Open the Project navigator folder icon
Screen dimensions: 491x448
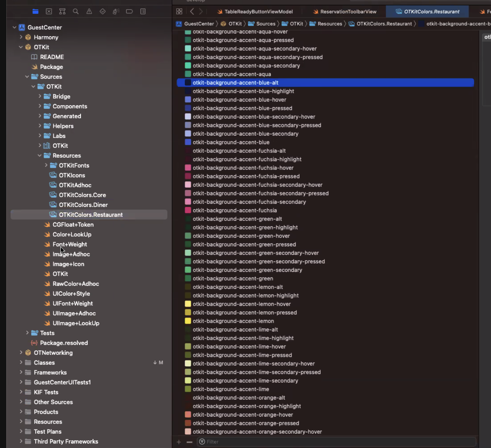pyautogui.click(x=36, y=11)
